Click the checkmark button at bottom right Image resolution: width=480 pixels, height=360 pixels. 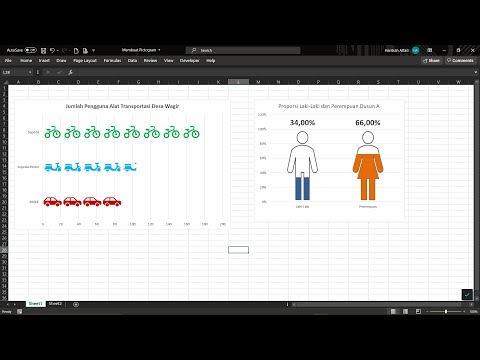467,294
